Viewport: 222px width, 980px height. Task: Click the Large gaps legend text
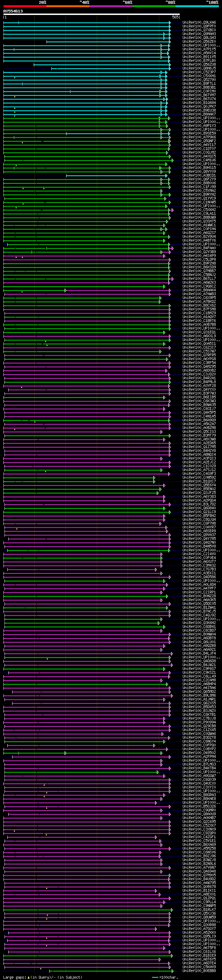point(43,977)
